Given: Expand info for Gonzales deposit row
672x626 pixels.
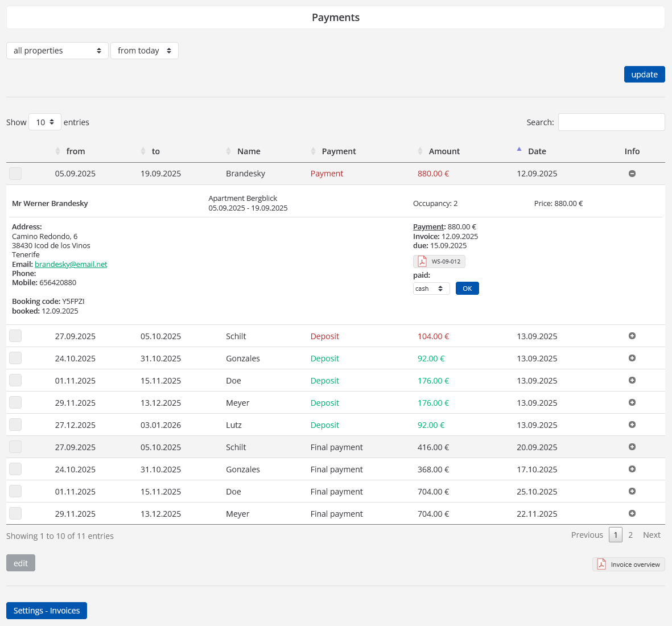Looking at the screenshot, I should [632, 359].
